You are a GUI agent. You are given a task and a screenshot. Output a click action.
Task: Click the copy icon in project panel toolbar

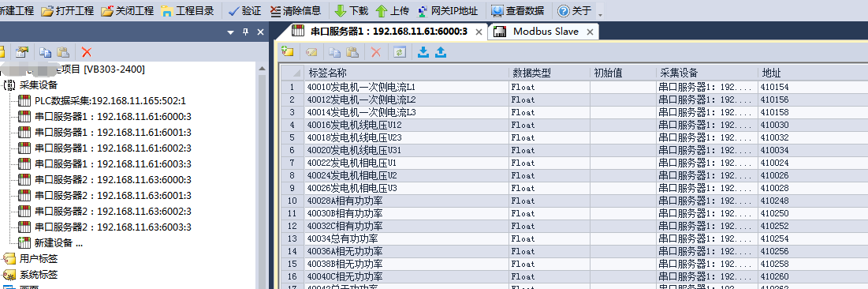(46, 52)
